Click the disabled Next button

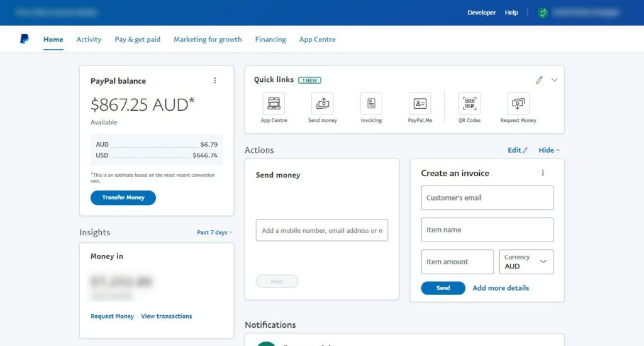[277, 281]
